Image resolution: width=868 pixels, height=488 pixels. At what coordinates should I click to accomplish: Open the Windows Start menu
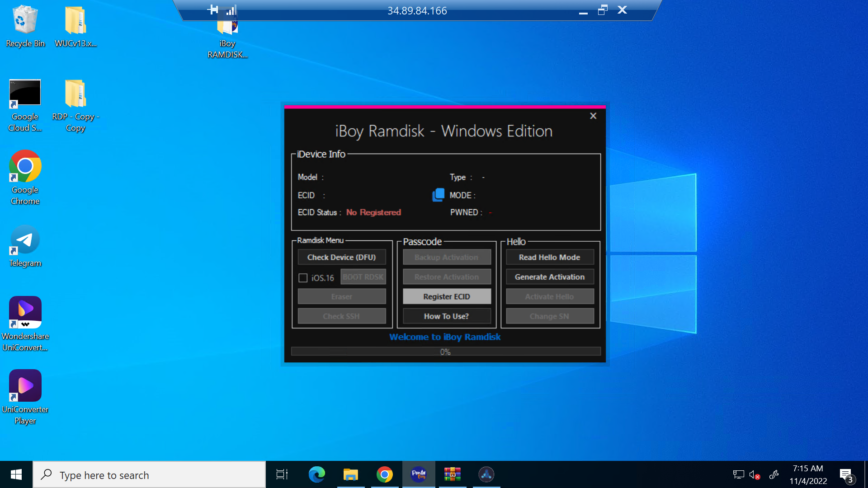pyautogui.click(x=16, y=474)
